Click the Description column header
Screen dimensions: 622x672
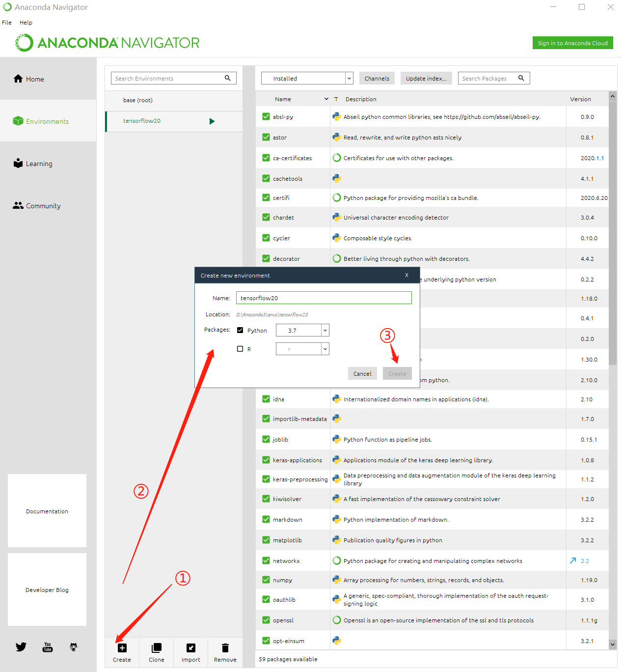coord(361,99)
